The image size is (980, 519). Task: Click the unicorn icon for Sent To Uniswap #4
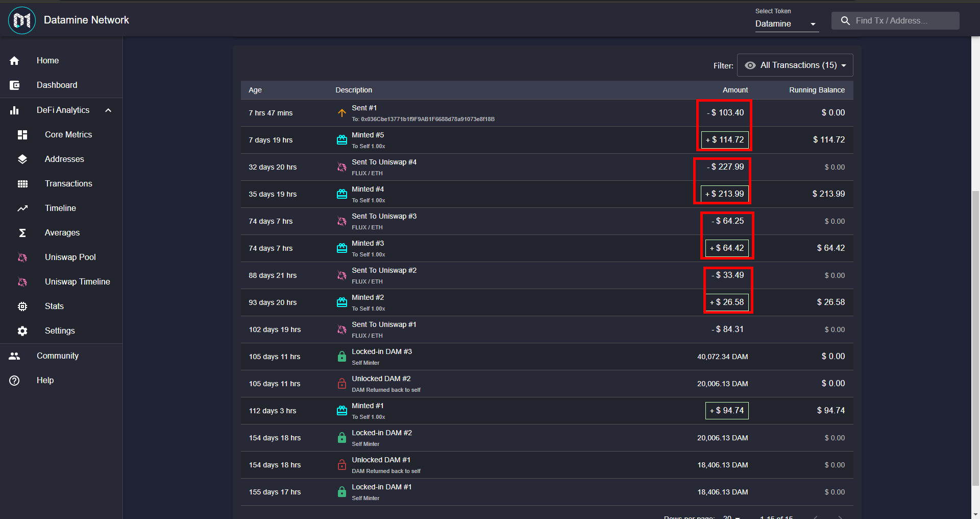click(342, 167)
